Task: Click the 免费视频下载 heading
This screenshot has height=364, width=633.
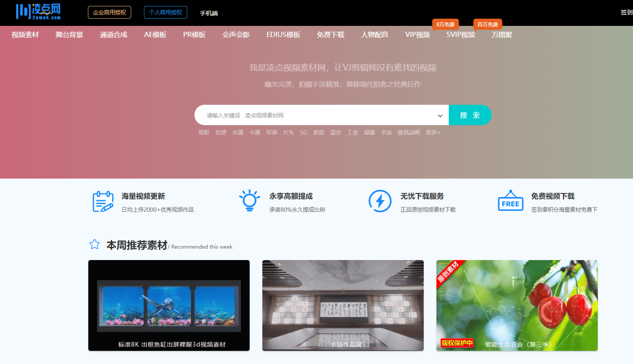Action: click(x=553, y=196)
